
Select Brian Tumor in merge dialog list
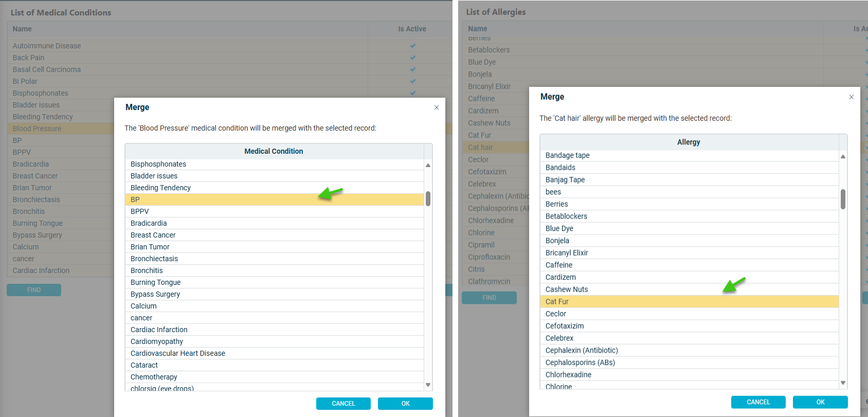click(x=275, y=247)
